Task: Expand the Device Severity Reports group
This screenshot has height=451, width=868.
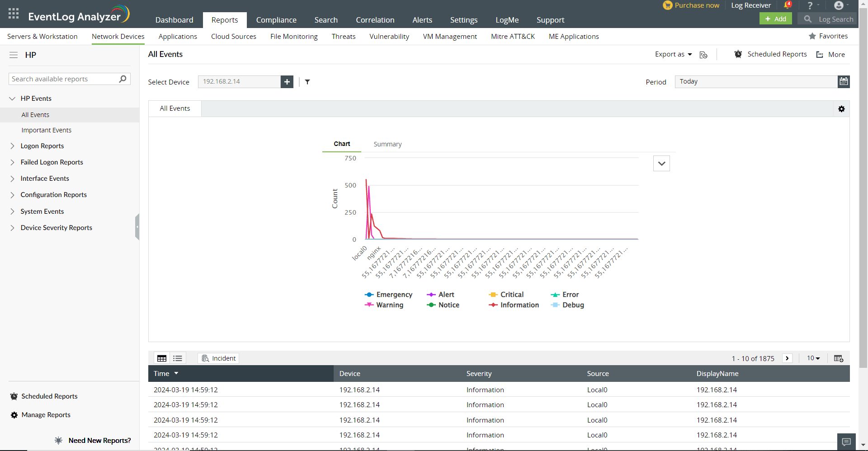Action: coord(12,228)
